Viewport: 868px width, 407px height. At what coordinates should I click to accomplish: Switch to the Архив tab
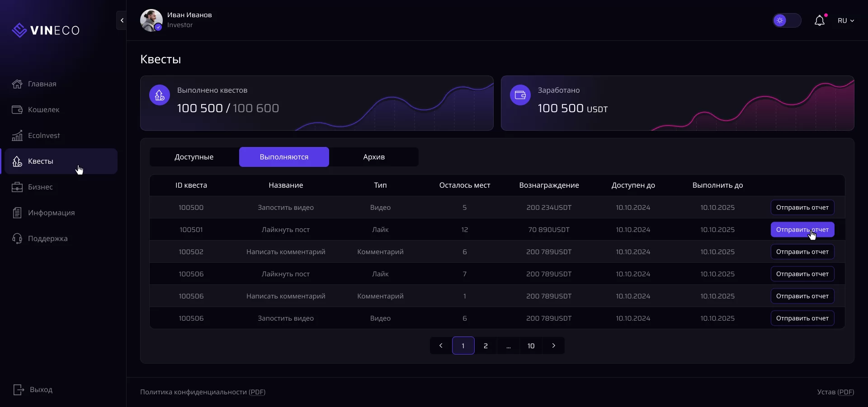tap(374, 157)
